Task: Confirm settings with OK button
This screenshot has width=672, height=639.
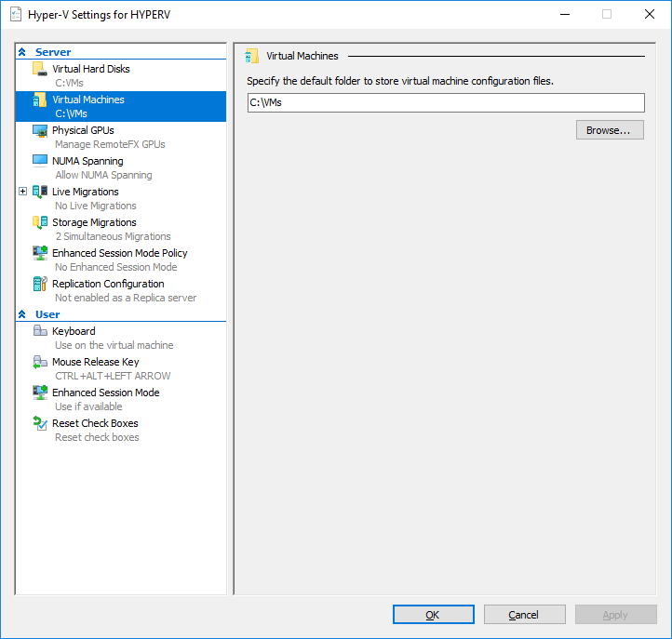Action: tap(434, 615)
